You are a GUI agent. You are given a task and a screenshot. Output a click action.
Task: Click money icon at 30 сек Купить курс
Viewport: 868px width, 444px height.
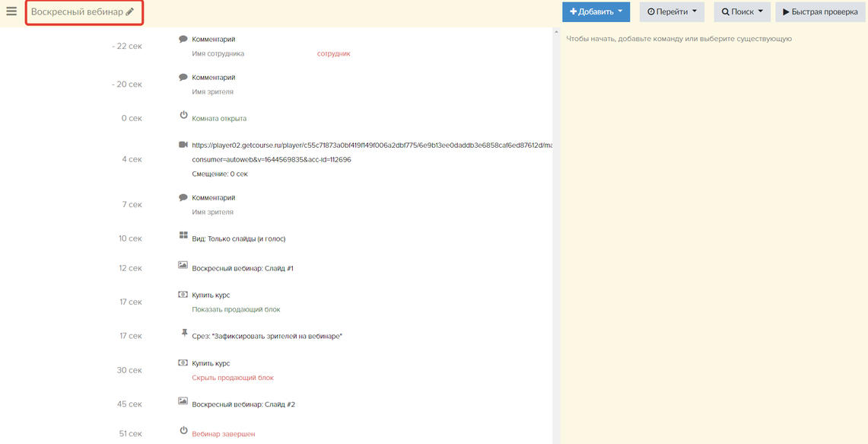[183, 363]
